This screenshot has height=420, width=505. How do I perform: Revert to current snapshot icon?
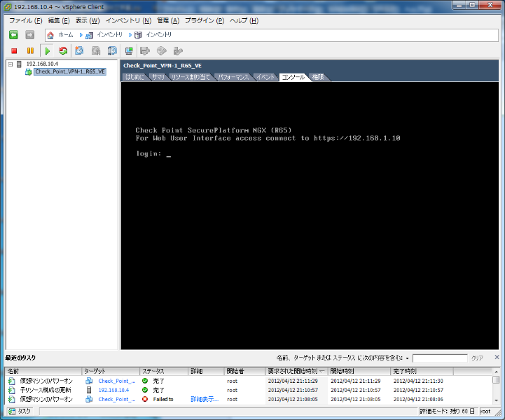pos(96,50)
